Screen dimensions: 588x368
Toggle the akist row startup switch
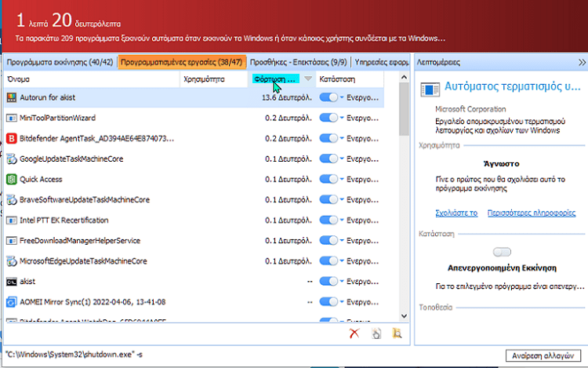(328, 282)
